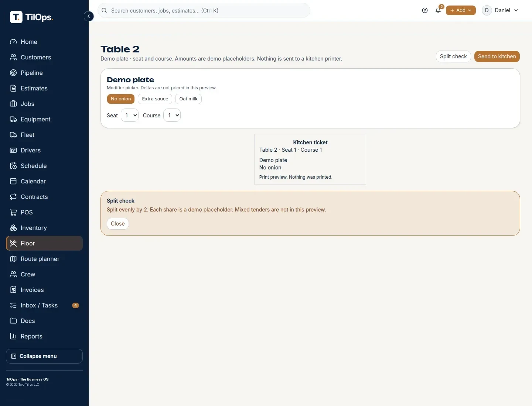Click the Contracts arrows icon

coord(13,197)
